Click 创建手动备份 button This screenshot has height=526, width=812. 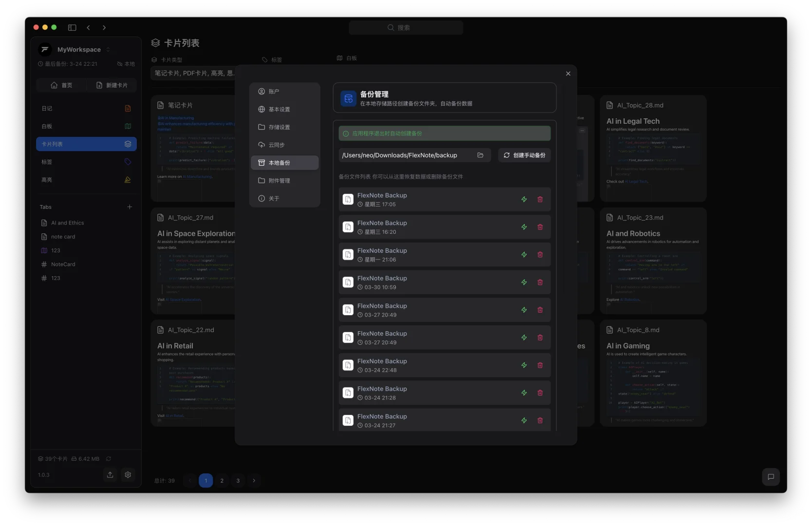coord(524,155)
